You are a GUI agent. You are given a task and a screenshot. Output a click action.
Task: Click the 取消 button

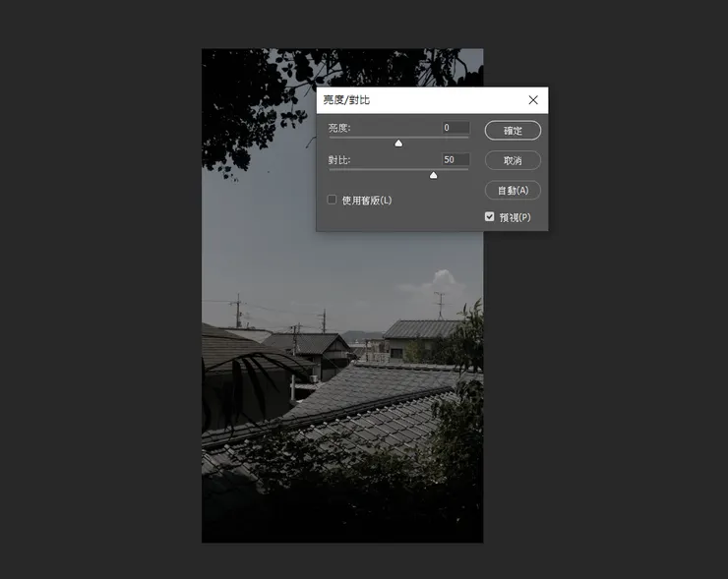coord(513,160)
